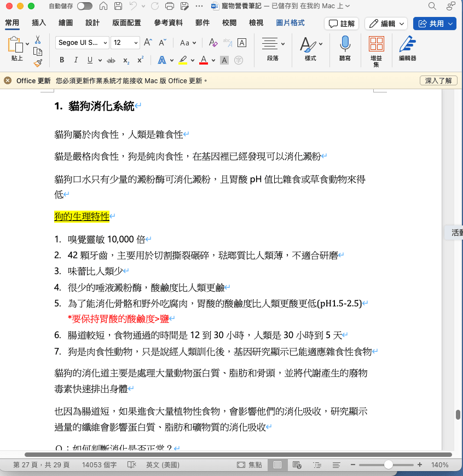Switch to the 插入 tab

[x=39, y=23]
